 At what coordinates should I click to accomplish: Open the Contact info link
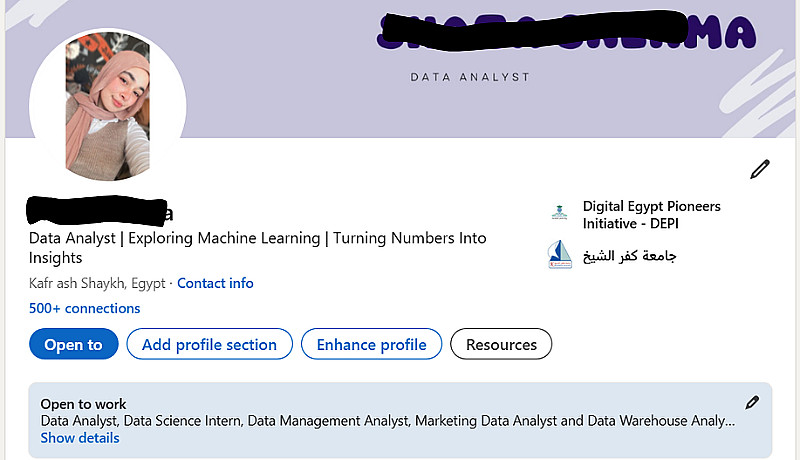pos(215,283)
